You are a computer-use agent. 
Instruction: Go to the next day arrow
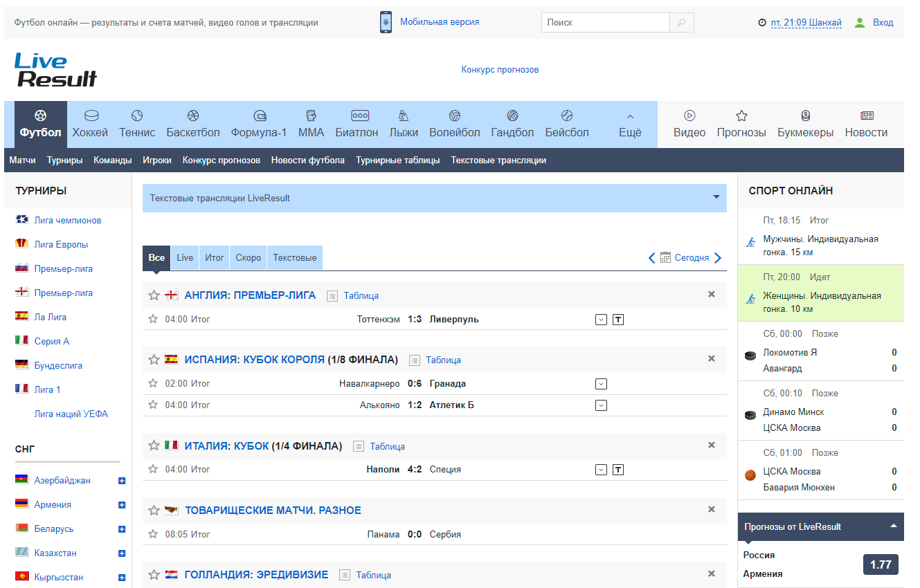pyautogui.click(x=718, y=258)
